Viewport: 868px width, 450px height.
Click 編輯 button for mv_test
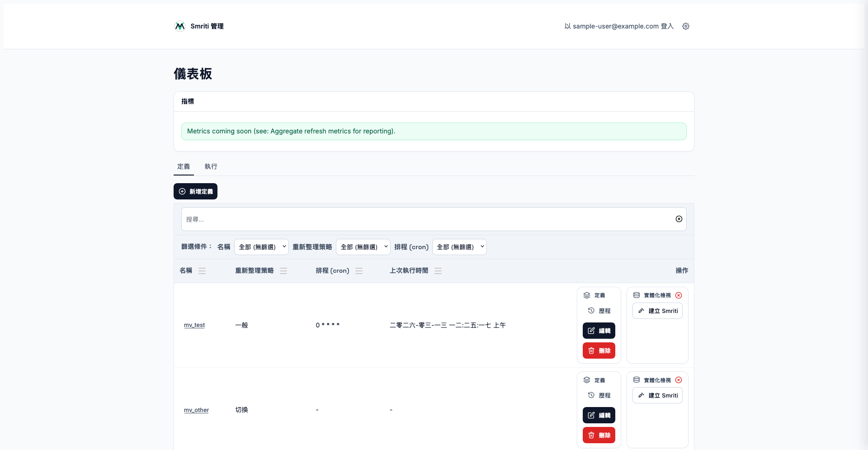point(599,331)
